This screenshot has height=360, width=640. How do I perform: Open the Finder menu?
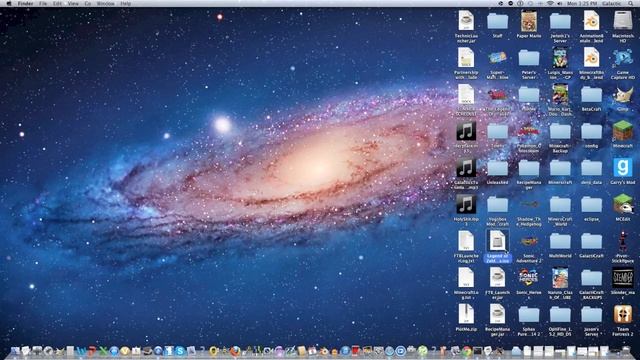point(26,3)
